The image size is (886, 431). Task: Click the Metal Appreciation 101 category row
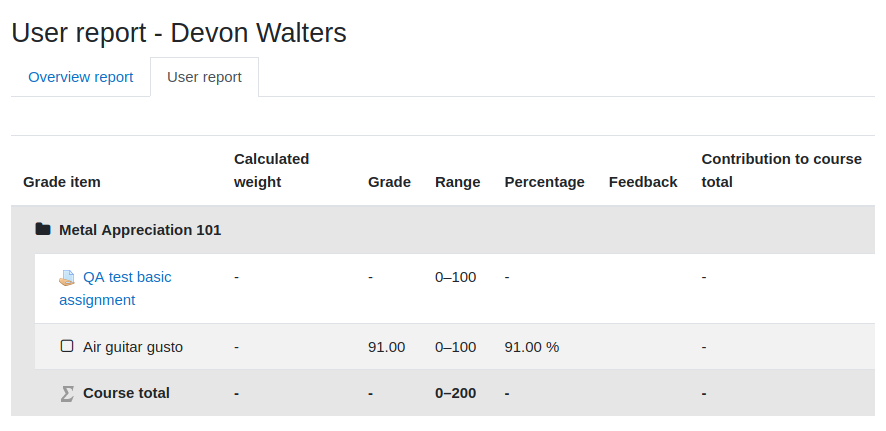443,230
